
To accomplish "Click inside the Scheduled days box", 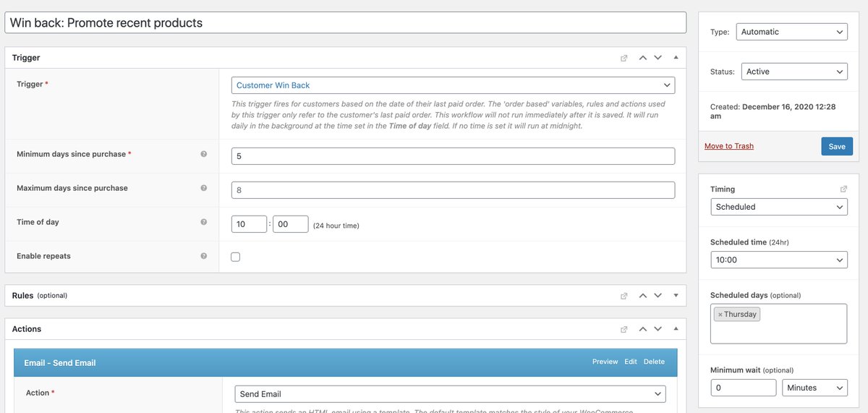I will 778,323.
